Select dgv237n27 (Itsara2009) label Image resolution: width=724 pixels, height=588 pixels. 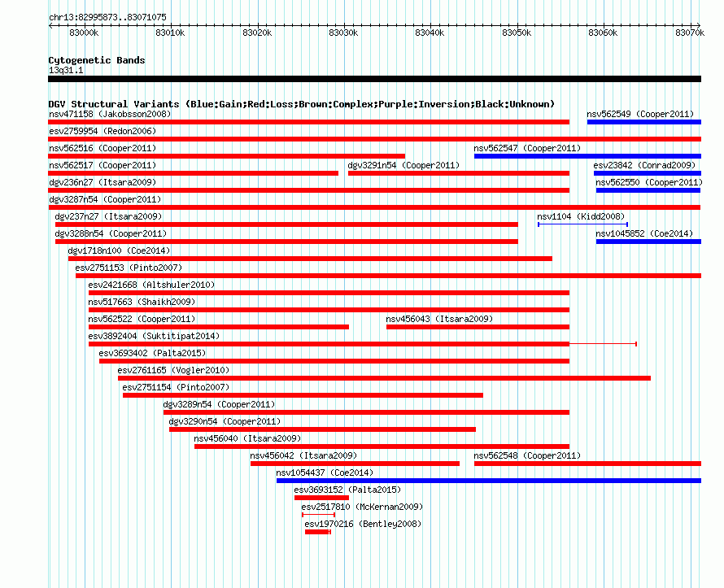click(x=108, y=216)
